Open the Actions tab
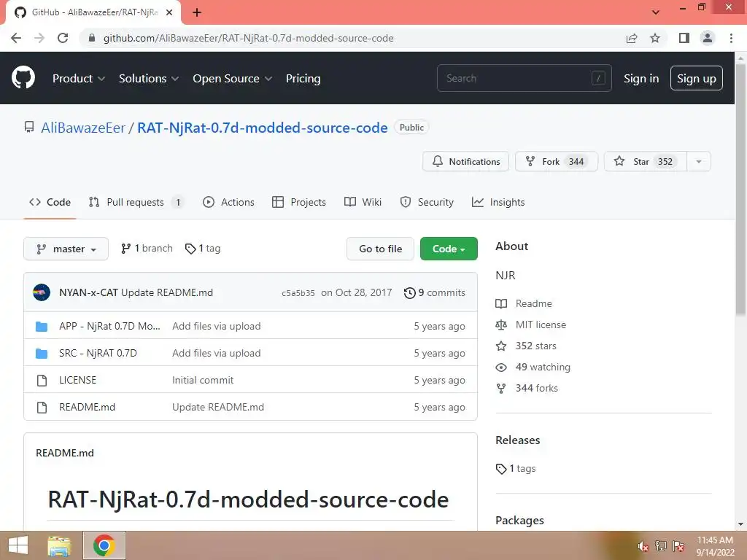The height and width of the screenshot is (560, 747). (x=228, y=202)
